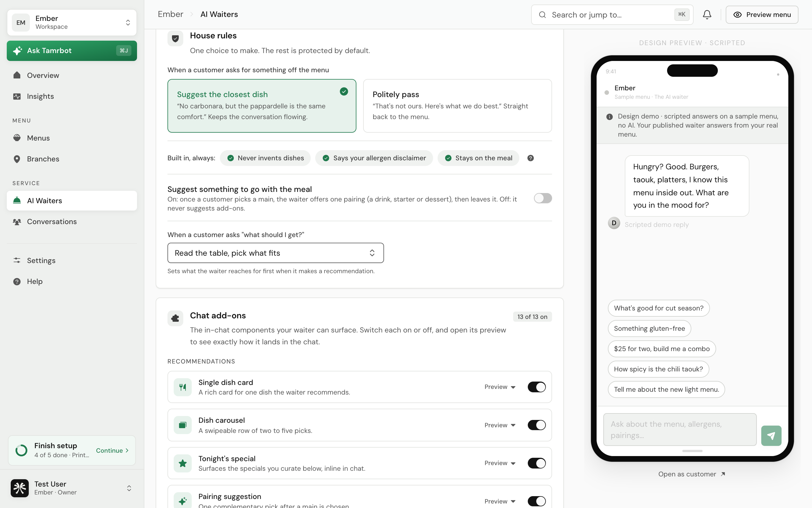812x508 pixels.
Task: Turn off the Dish carousel toggle
Action: (x=537, y=425)
